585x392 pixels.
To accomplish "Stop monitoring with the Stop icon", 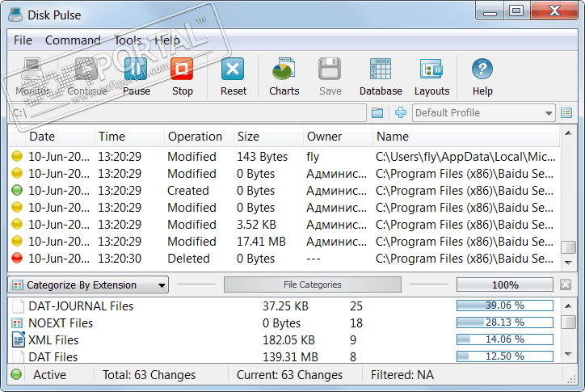I will tap(182, 70).
